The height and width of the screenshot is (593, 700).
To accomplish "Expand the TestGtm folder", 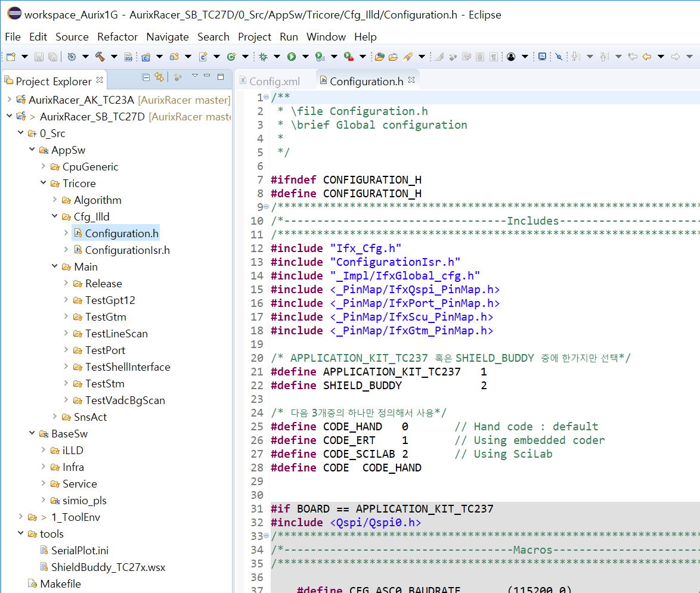I will (x=66, y=316).
